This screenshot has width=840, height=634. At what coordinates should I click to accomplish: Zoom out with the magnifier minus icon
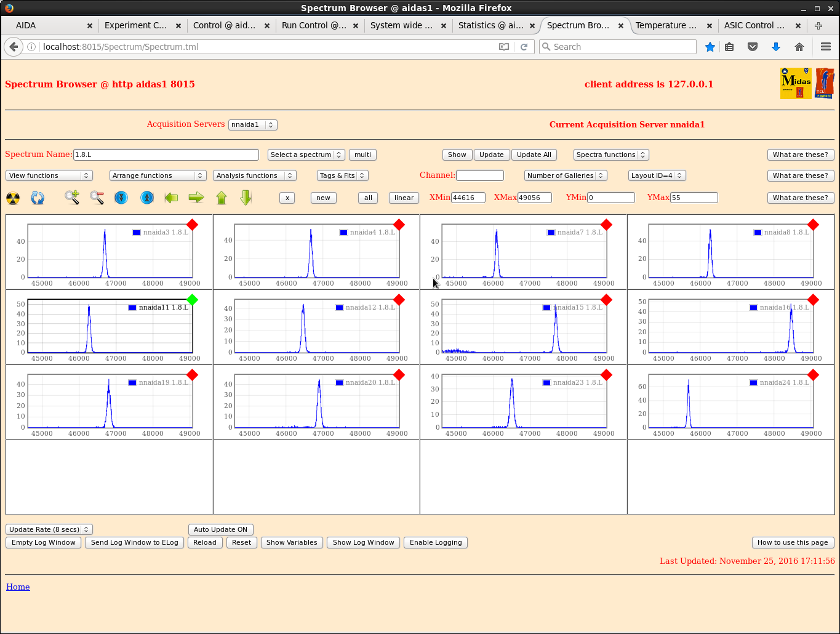pos(97,198)
